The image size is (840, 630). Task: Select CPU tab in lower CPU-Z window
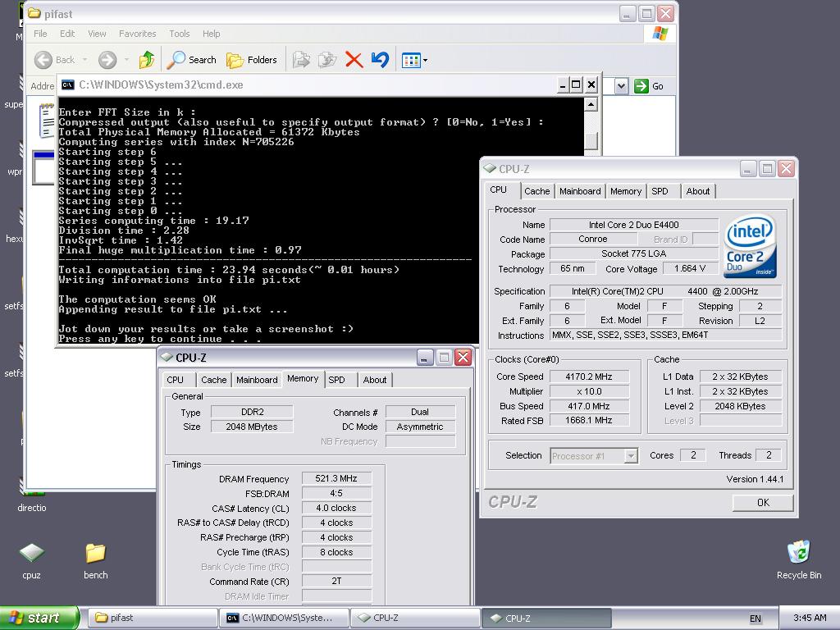[x=176, y=380]
